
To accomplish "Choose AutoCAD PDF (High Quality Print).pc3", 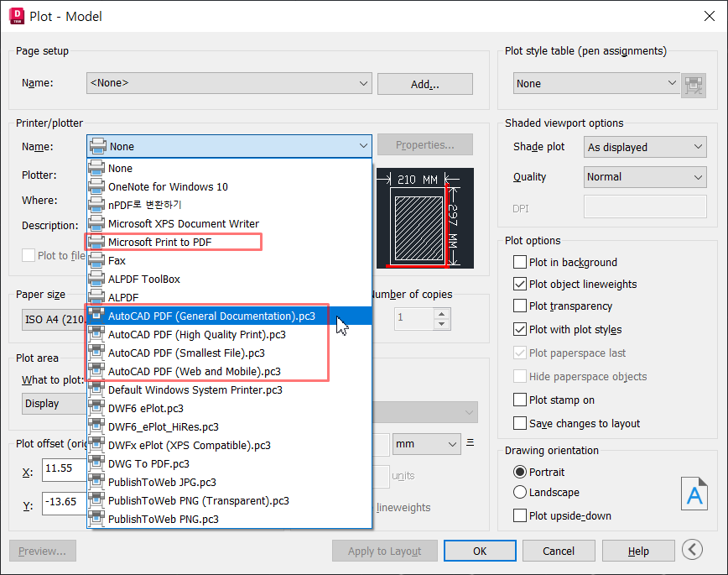I will (229, 335).
